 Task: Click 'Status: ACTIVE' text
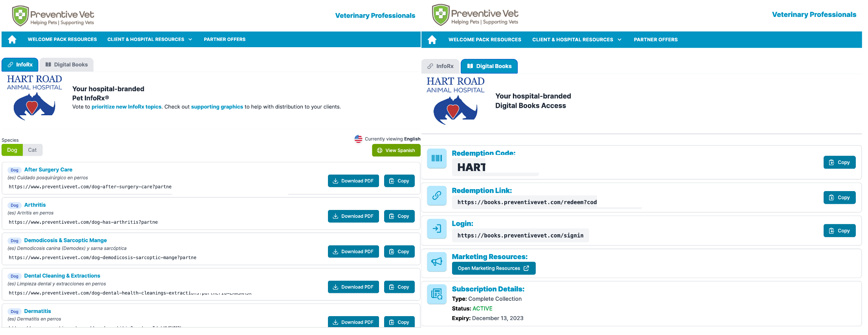point(472,308)
